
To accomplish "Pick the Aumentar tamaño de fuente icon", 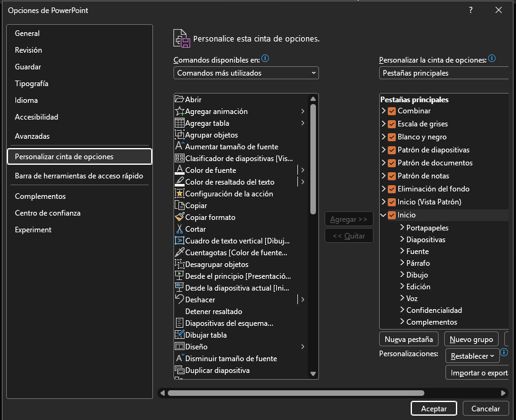I will coord(180,146).
